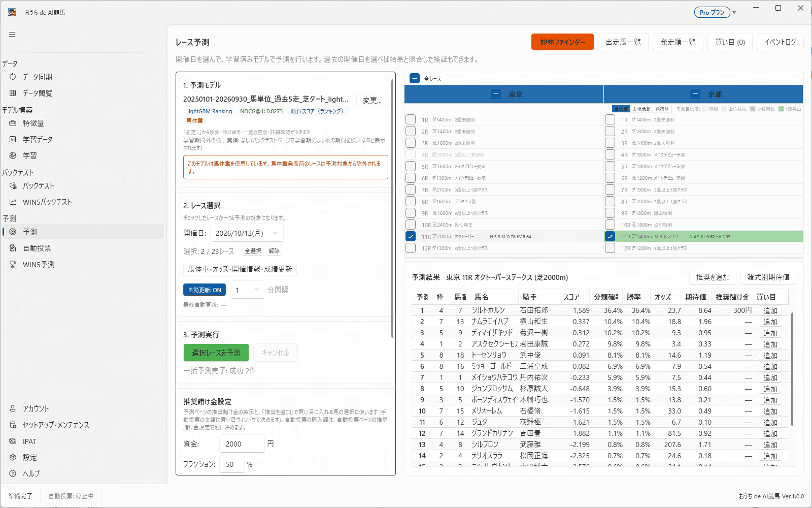Toggle the 東京 column checkbox
The width and height of the screenshot is (812, 508).
pos(496,94)
